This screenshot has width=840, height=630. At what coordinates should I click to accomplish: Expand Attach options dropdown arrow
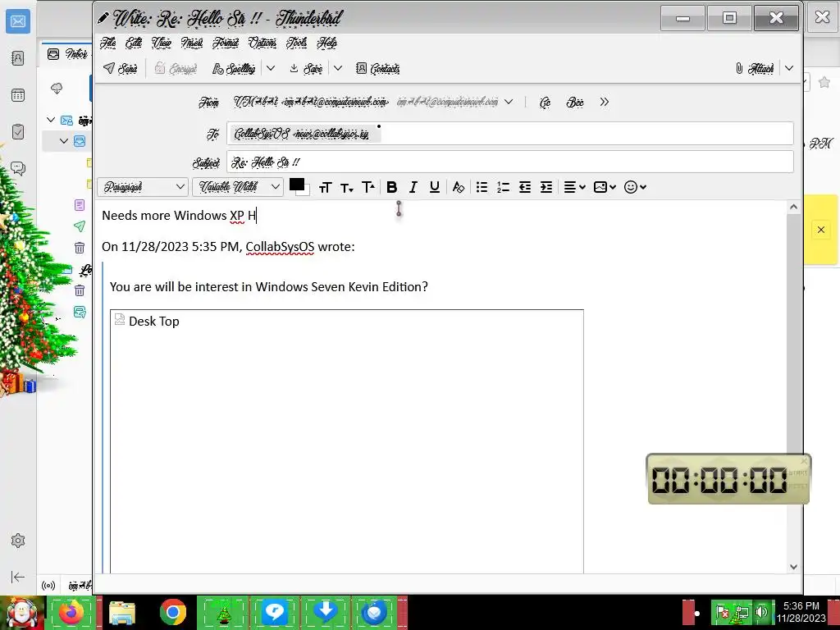pyautogui.click(x=789, y=69)
